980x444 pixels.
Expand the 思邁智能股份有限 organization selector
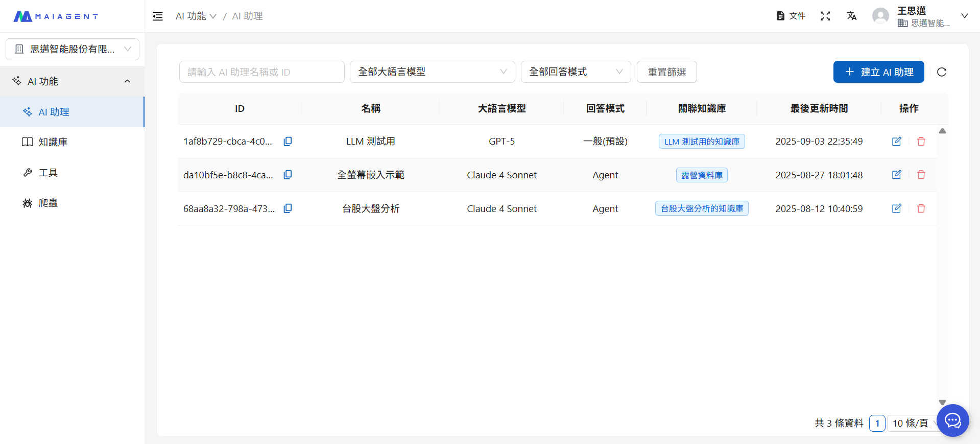click(x=73, y=49)
